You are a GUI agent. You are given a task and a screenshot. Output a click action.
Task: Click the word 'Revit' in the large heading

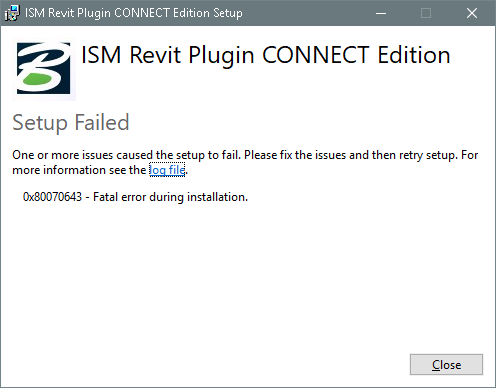click(155, 55)
